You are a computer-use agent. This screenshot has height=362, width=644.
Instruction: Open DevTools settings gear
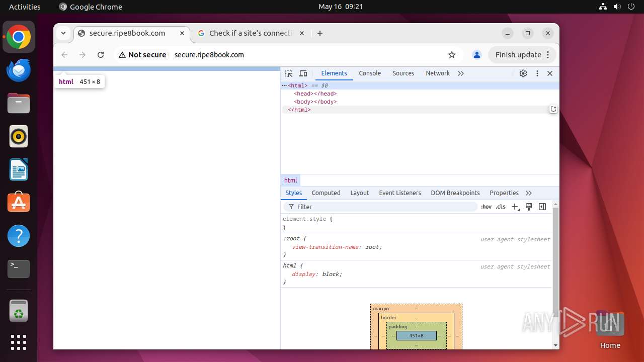coord(523,73)
